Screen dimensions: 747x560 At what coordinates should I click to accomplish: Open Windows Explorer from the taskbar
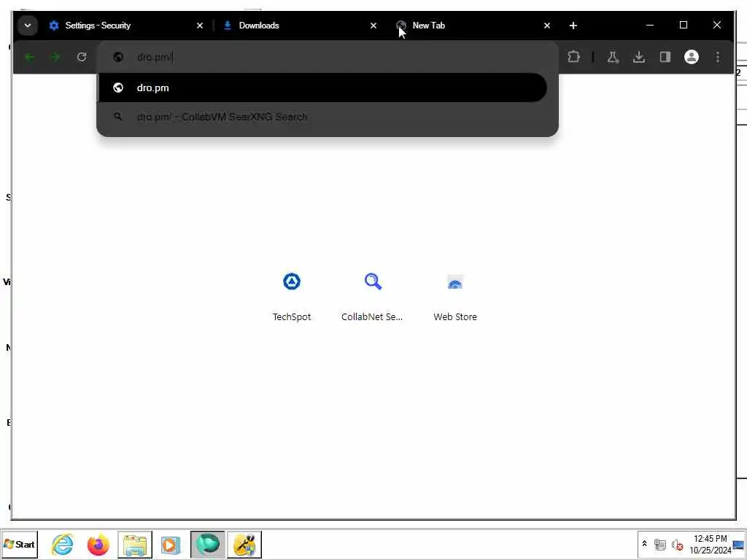(135, 544)
